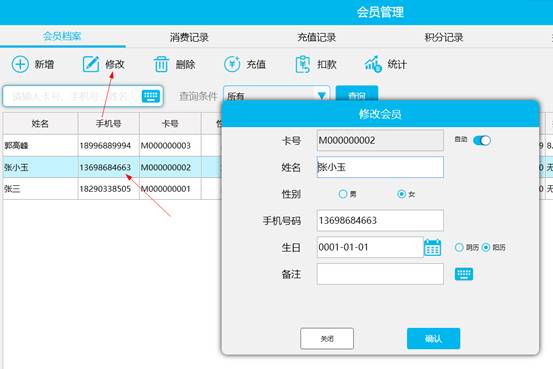
Task: Open keyboard icon beside 备注 field
Action: tap(464, 274)
